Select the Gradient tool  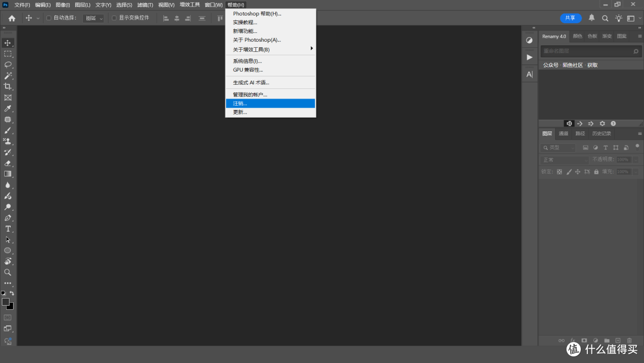8,174
